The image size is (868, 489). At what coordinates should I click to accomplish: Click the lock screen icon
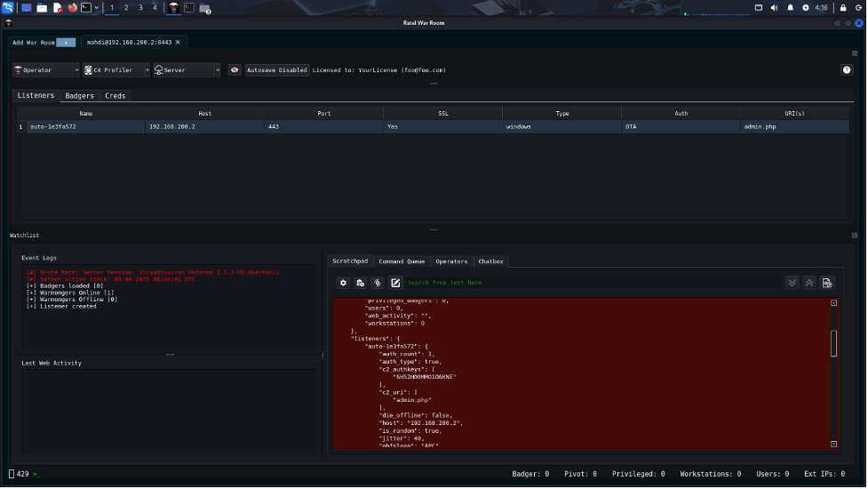pos(843,8)
